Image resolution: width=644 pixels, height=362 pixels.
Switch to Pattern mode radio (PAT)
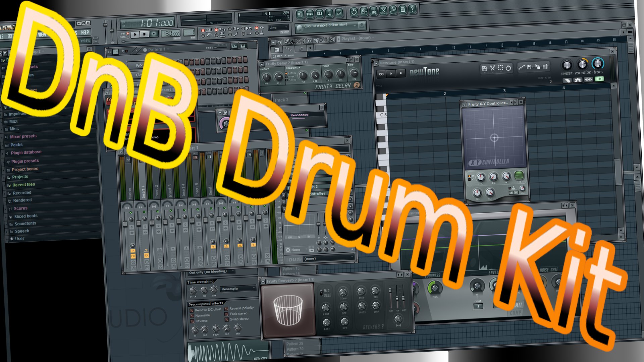coord(127,34)
